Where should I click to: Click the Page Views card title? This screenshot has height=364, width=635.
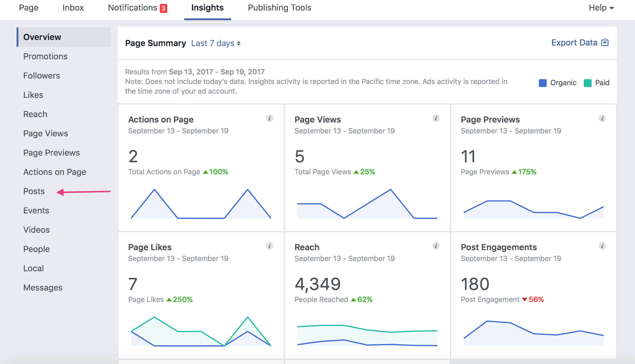[318, 120]
